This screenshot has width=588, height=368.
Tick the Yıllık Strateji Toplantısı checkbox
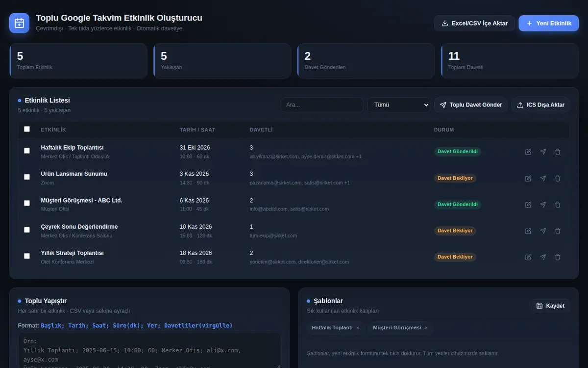coord(27,256)
